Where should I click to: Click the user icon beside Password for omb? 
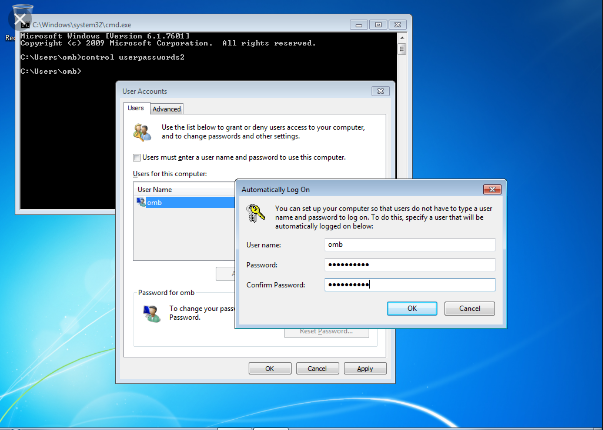[x=152, y=313]
